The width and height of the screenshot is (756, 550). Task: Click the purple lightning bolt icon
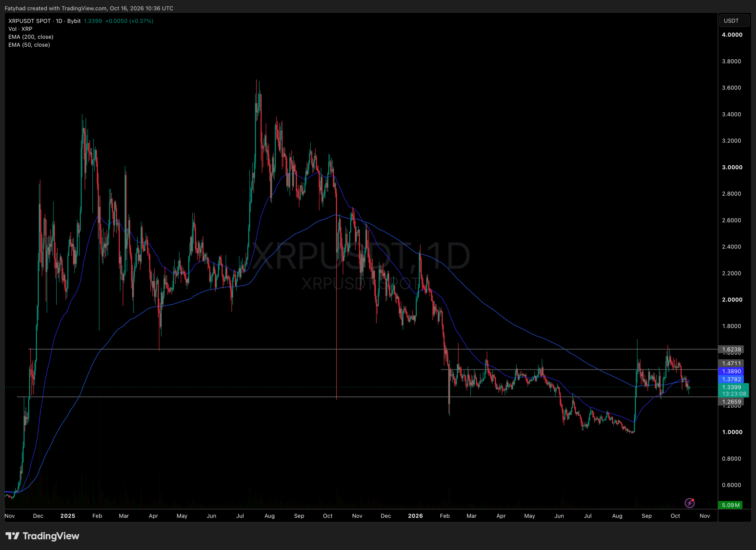click(x=690, y=503)
